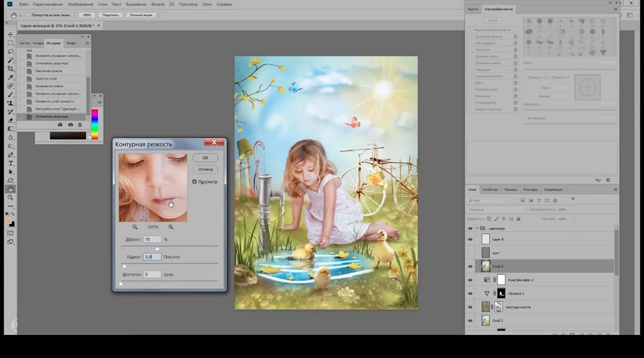This screenshot has height=358, width=644.
Task: Hide the Слой 2 layer
Action: [470, 321]
